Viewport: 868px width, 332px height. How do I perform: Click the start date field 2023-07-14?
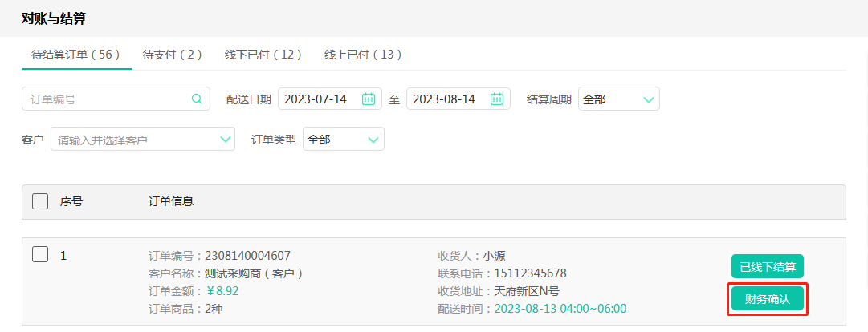tap(316, 99)
